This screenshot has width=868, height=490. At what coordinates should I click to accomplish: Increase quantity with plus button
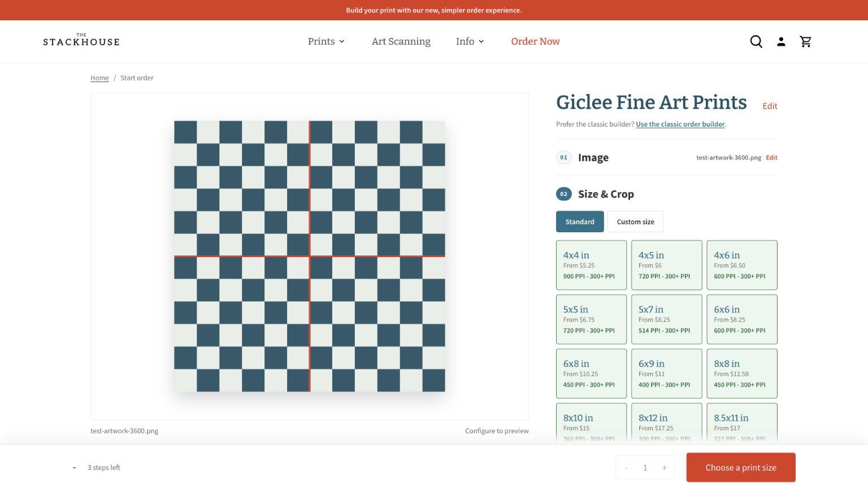[665, 468]
